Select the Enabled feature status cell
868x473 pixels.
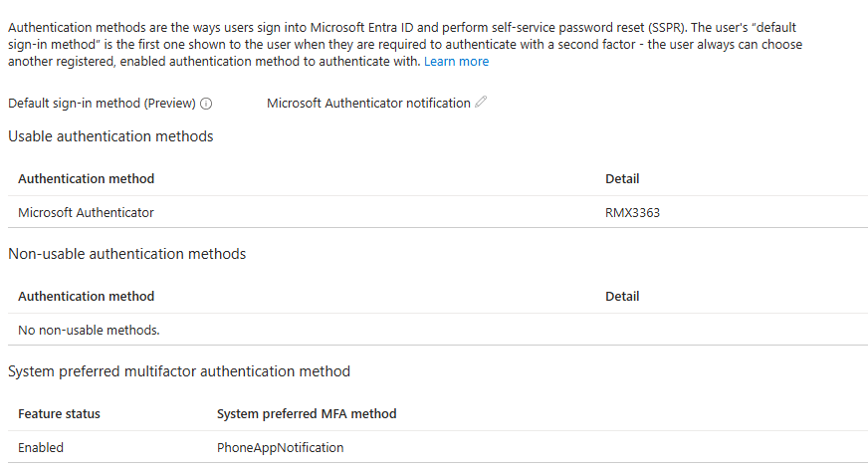(41, 447)
